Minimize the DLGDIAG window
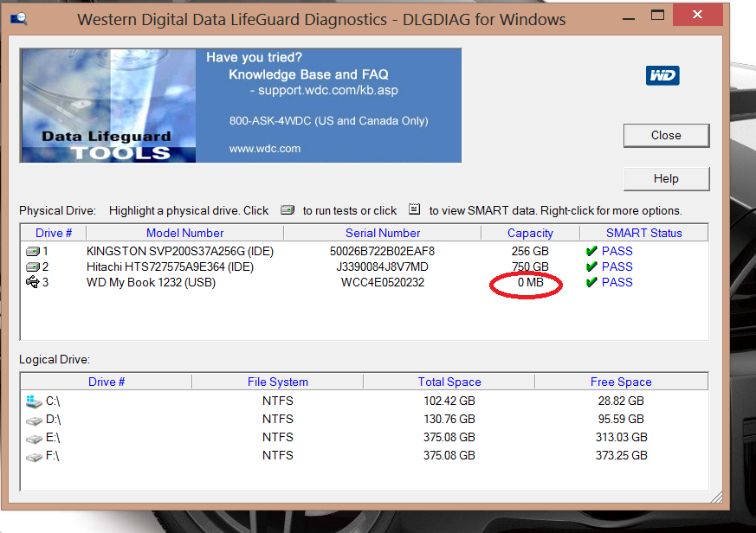The width and height of the screenshot is (756, 533). click(x=628, y=19)
